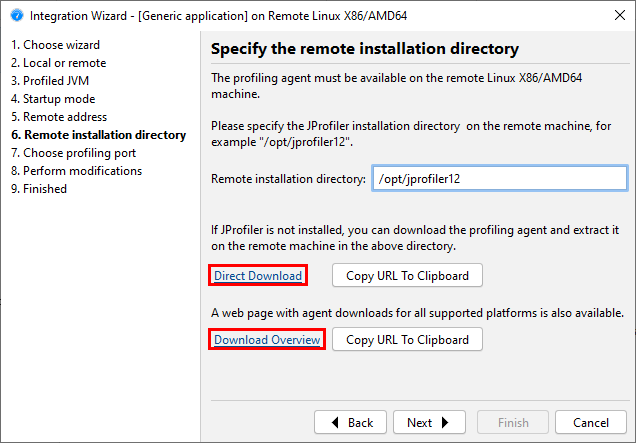This screenshot has width=636, height=443.
Task: Open the Download Overview link
Action: 267,340
